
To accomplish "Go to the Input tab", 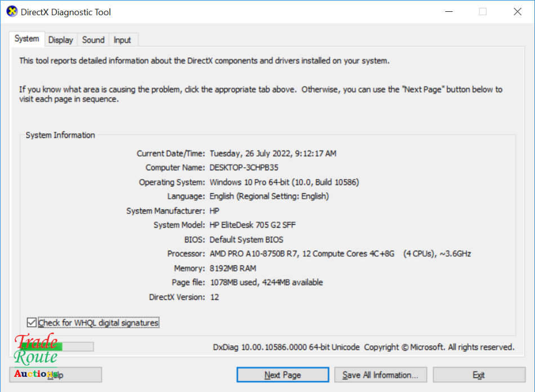I will coord(122,40).
